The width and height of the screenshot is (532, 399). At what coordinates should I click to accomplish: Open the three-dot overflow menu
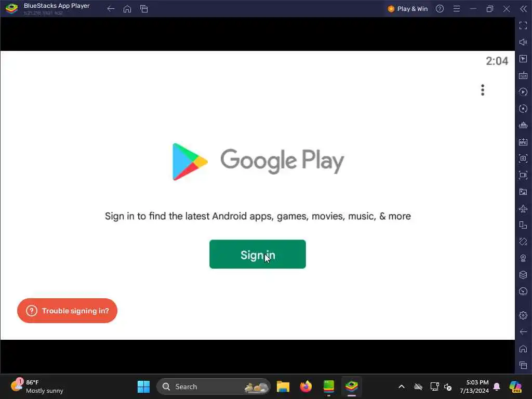(x=483, y=90)
